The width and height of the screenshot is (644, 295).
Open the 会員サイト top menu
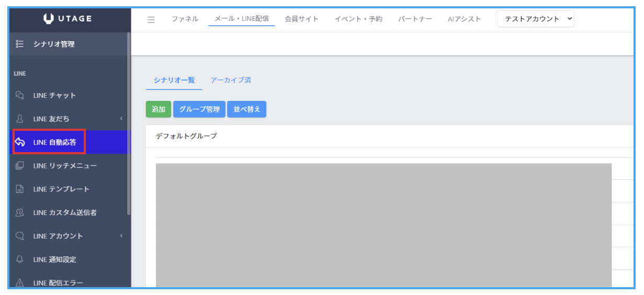click(301, 19)
